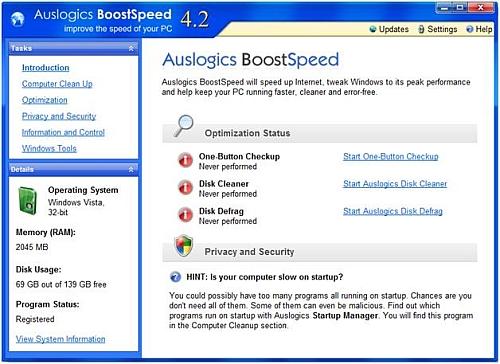Viewport: 500px width, 364px height.
Task: Click the Windows shield Privacy and Security icon
Action: coord(184,246)
